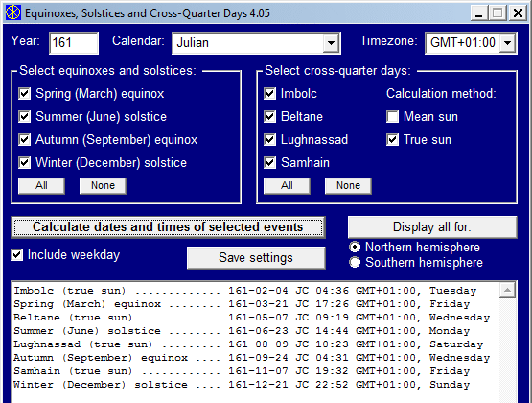Screen dimensions: 532x403
Task: Uncheck the Imbolc checkbox
Action: click(x=269, y=94)
